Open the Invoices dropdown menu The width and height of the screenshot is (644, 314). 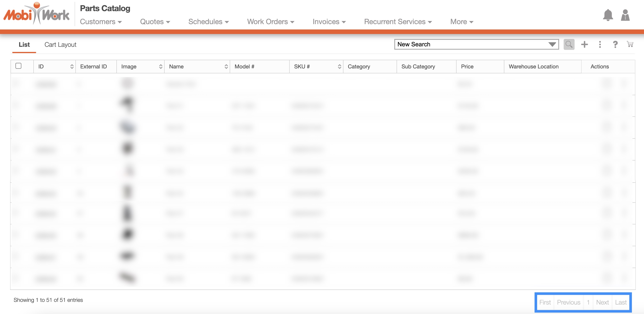coord(329,22)
